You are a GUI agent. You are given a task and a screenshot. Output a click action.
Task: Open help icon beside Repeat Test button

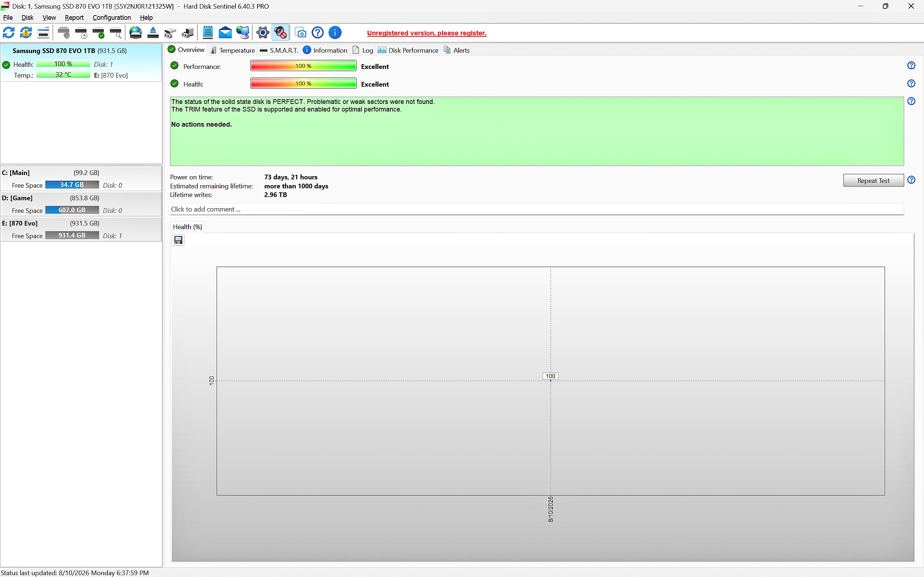(911, 180)
